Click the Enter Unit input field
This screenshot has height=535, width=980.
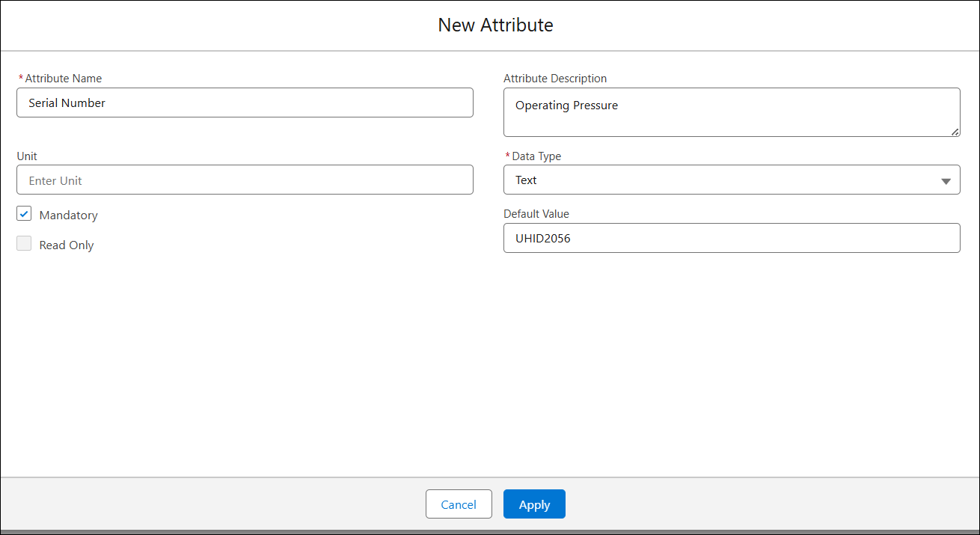245,180
